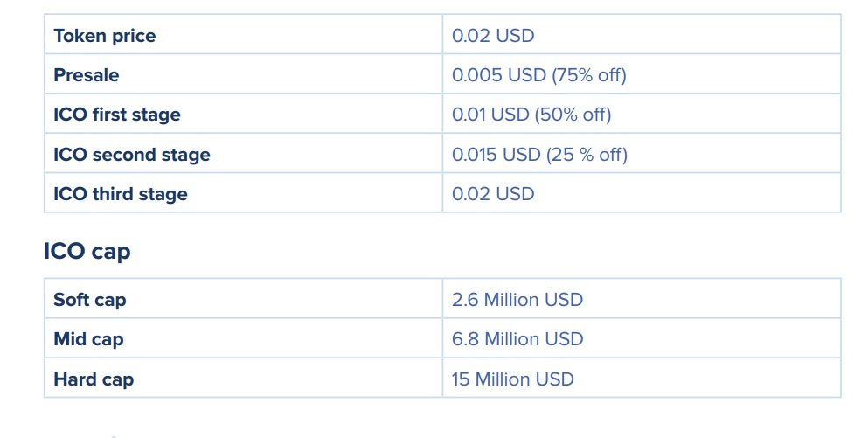Click the Presale row label
868x438 pixels.
(87, 75)
